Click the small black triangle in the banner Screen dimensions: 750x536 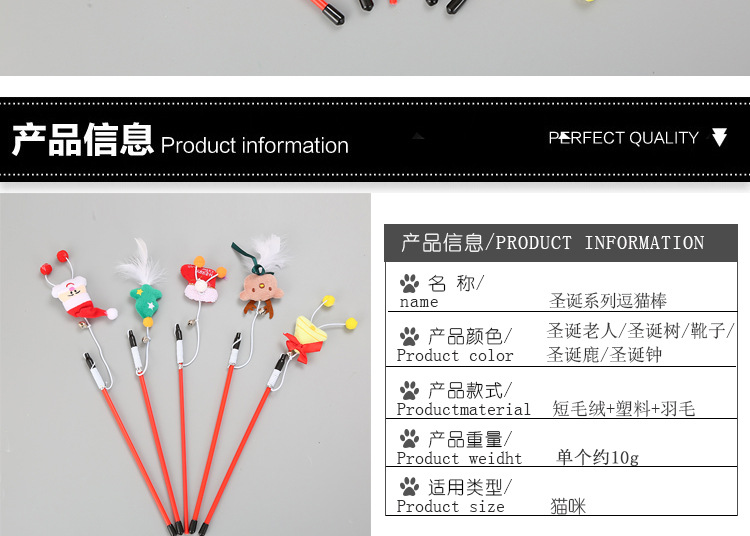(x=419, y=136)
